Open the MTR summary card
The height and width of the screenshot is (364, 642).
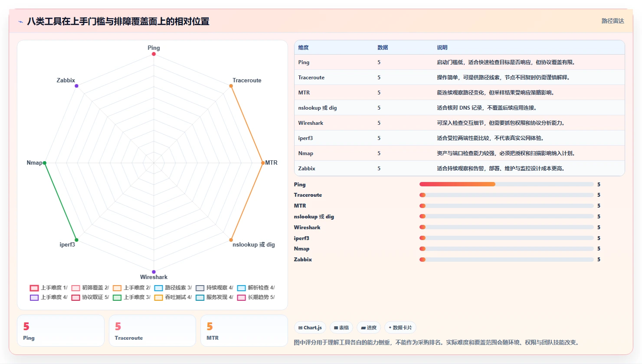pos(244,331)
